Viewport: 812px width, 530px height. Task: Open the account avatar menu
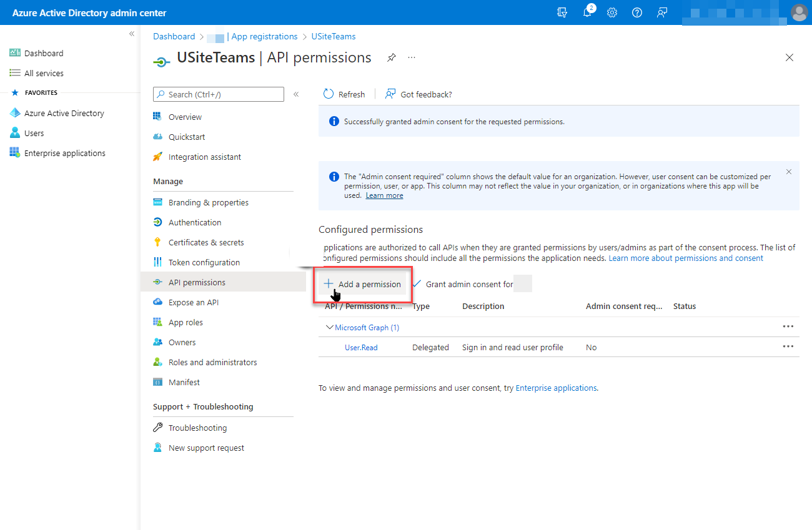(x=799, y=12)
